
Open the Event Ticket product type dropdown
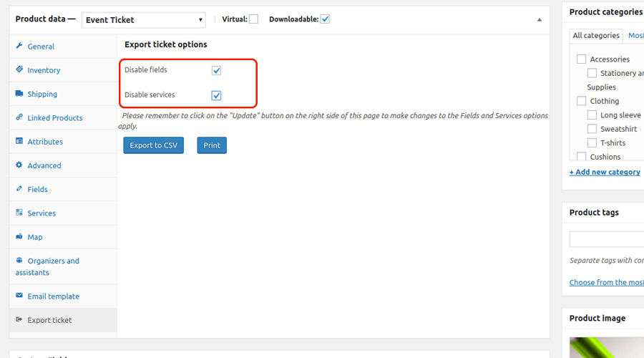(144, 20)
